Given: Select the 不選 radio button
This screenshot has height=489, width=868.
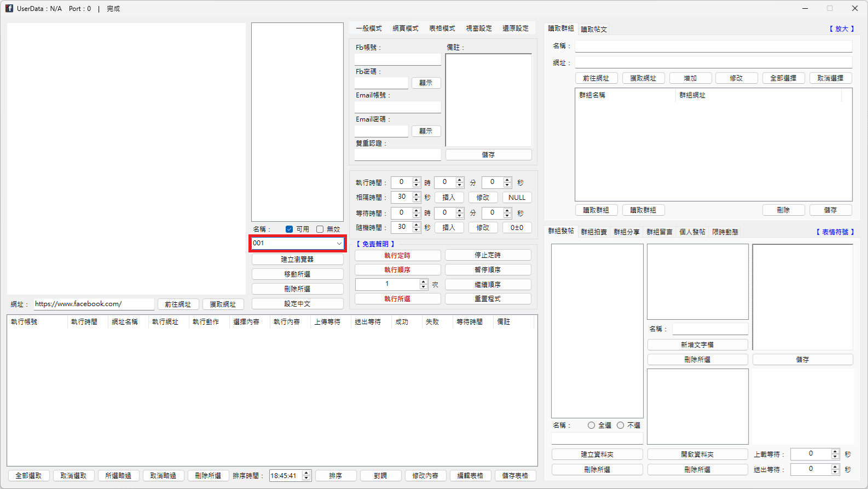Looking at the screenshot, I should pos(620,425).
